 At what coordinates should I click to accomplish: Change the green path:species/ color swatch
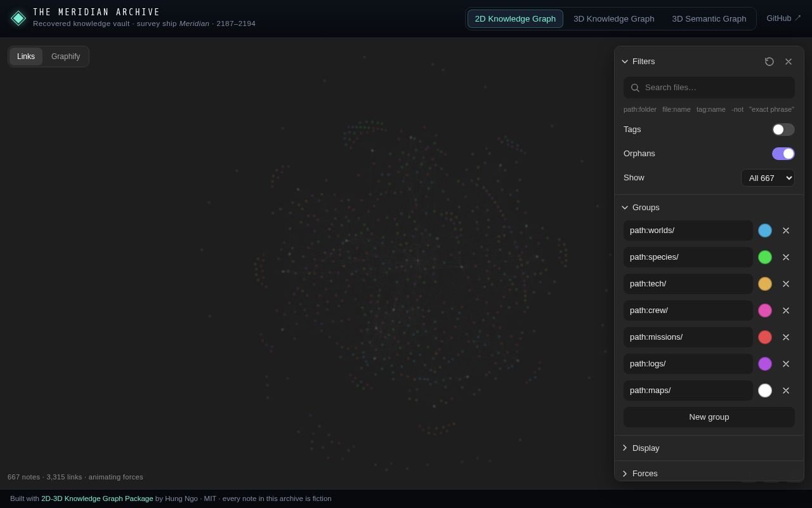(765, 257)
